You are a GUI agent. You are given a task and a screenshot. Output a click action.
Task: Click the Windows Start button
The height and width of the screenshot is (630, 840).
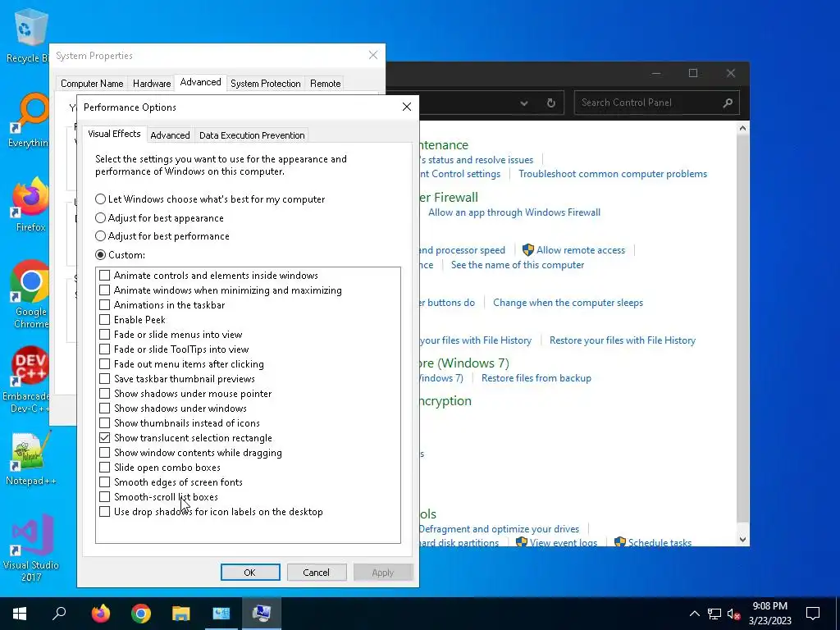click(x=20, y=614)
